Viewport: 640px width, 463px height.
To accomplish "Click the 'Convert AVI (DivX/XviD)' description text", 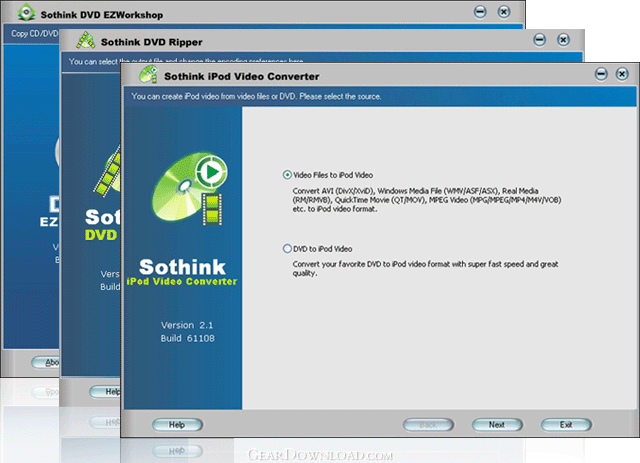I will pyautogui.click(x=427, y=200).
